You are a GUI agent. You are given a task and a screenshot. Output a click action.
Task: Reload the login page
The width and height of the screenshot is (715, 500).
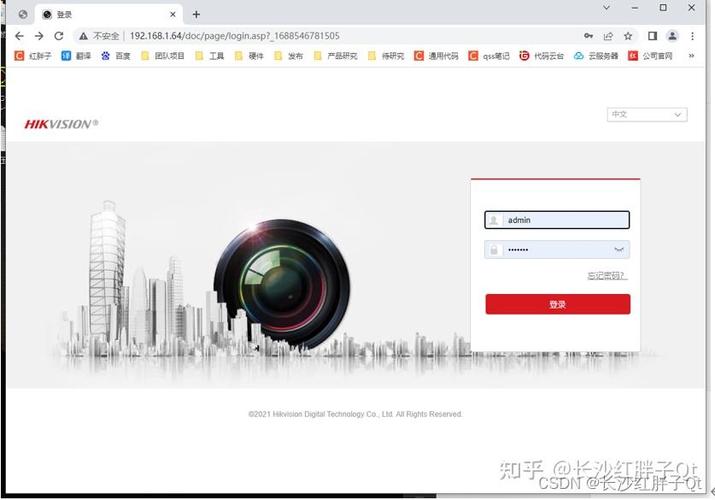(x=59, y=36)
